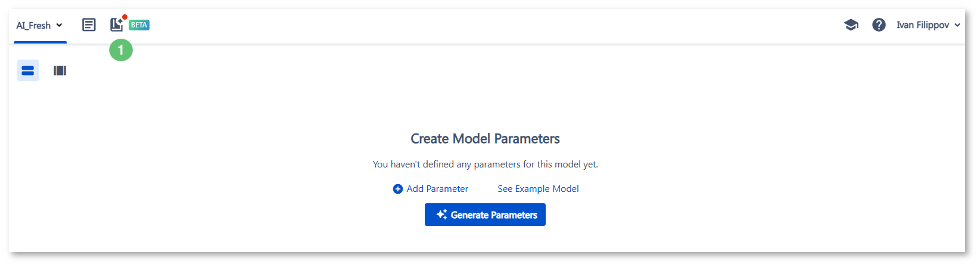Screen dimensions: 980x267
Task: Open the AI generation book icon
Action: [116, 25]
